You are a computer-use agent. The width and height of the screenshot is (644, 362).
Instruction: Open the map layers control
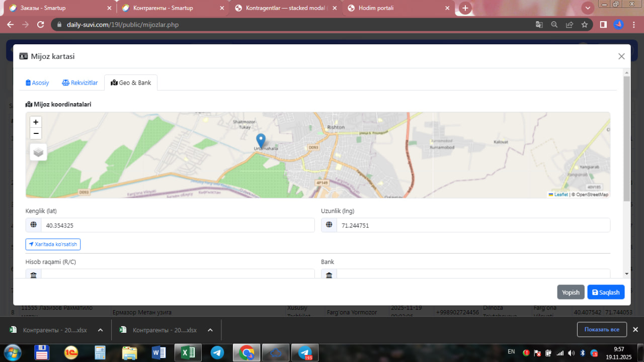pos(39,152)
